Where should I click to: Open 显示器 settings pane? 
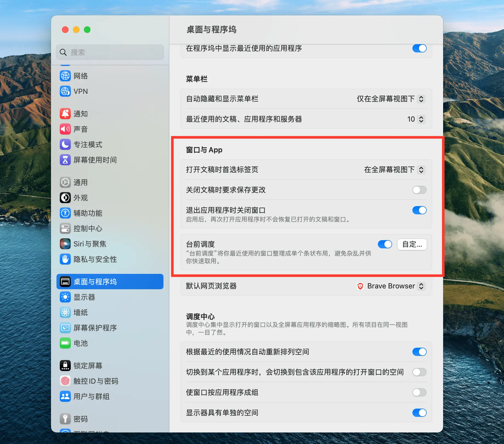pos(110,297)
